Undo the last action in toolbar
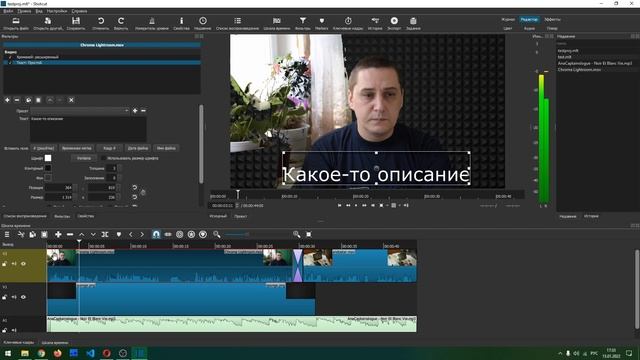640x360 pixels. click(x=100, y=21)
